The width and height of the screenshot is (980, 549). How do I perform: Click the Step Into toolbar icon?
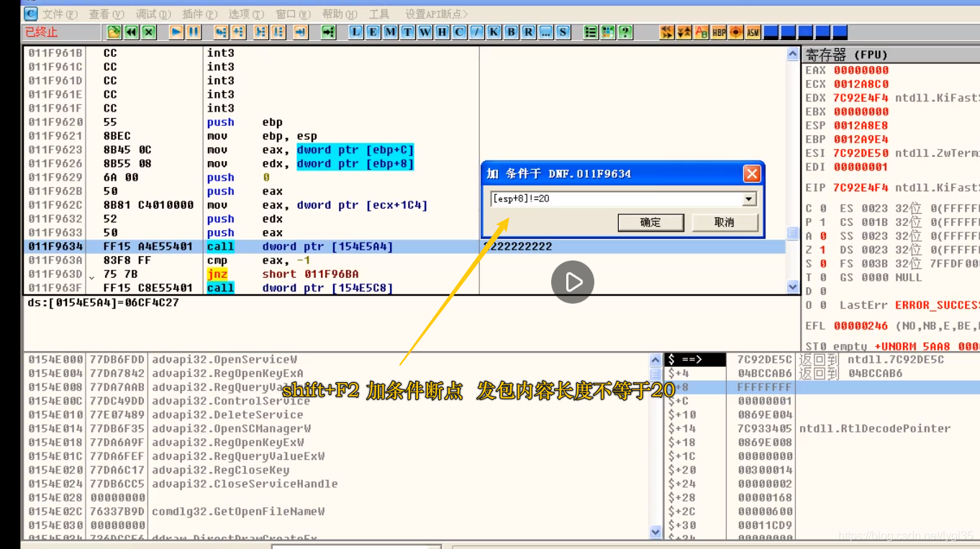pyautogui.click(x=221, y=32)
